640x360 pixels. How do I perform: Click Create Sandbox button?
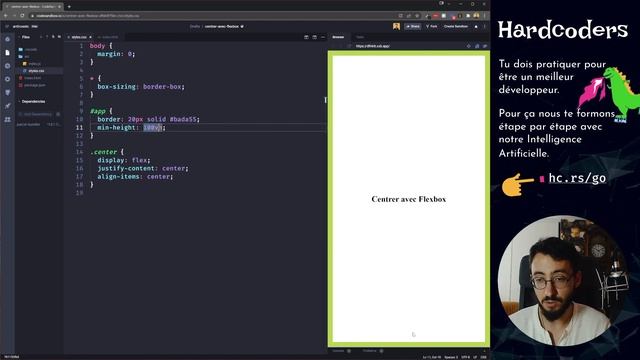(x=456, y=27)
